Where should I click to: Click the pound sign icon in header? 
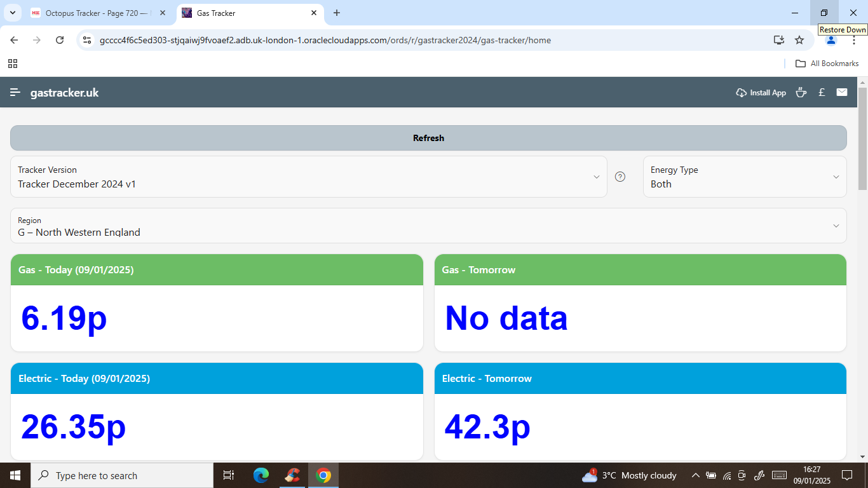[x=822, y=93]
